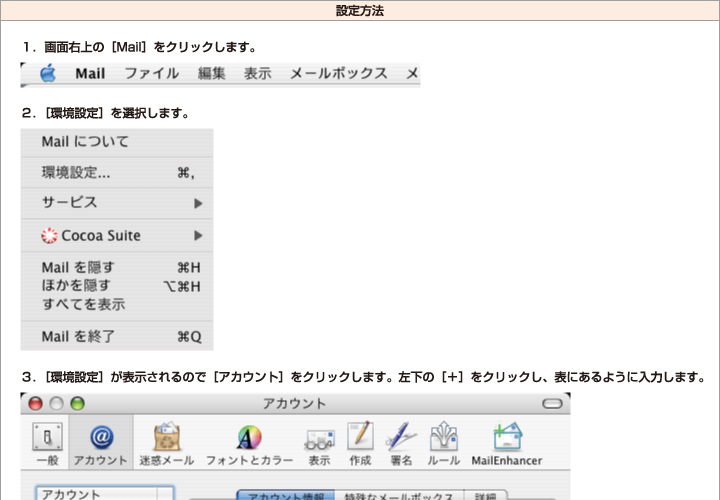Open the 編集 menu
Image resolution: width=720 pixels, height=500 pixels.
point(211,73)
